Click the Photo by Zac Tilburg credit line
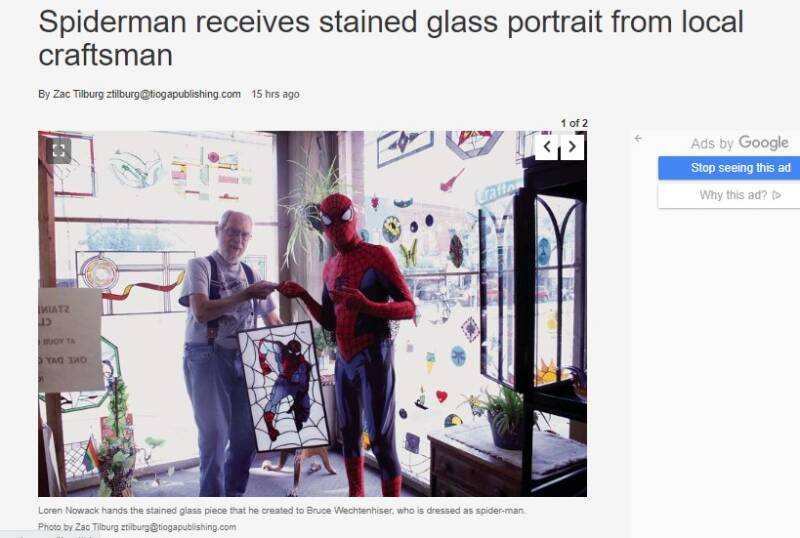The image size is (800, 538). (x=137, y=527)
